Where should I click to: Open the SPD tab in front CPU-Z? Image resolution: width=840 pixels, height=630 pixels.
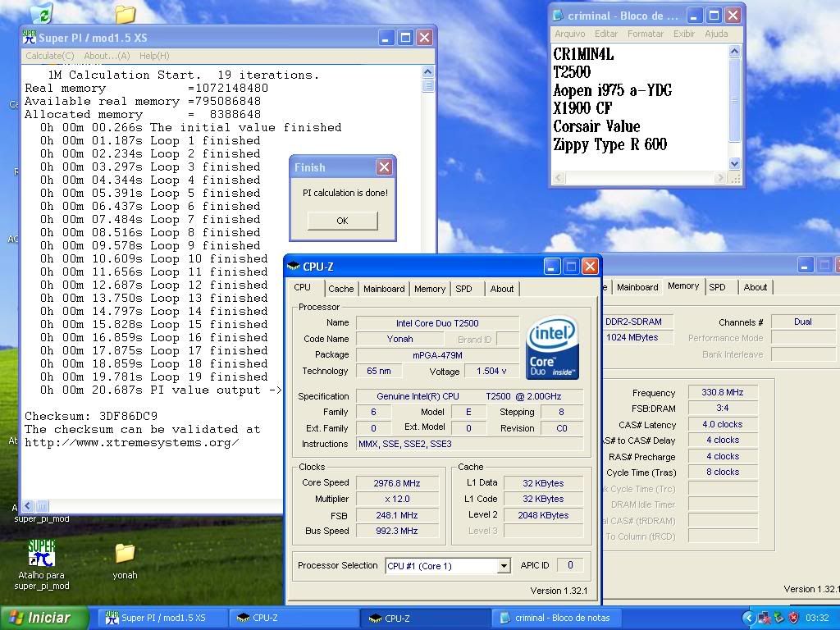(x=464, y=289)
